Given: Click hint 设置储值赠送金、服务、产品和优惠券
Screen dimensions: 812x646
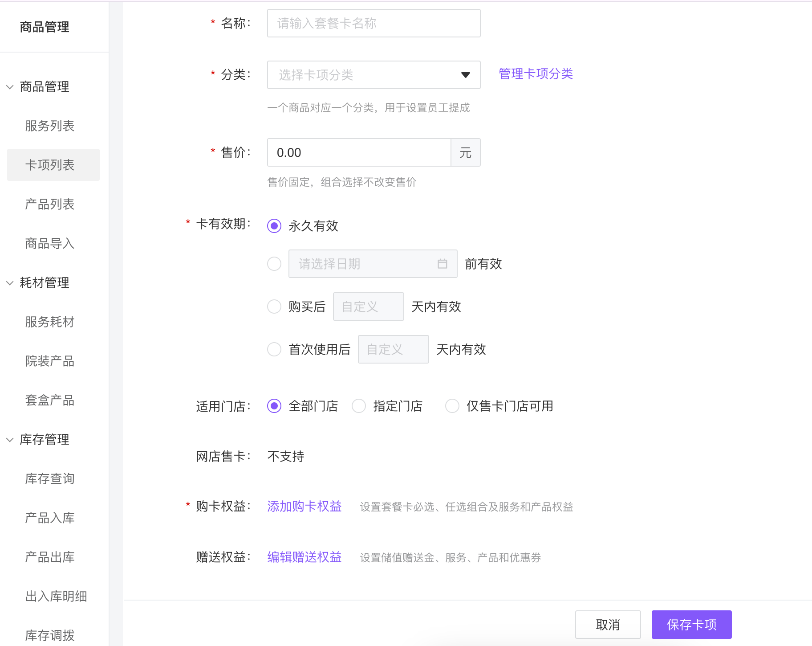Looking at the screenshot, I should (451, 558).
